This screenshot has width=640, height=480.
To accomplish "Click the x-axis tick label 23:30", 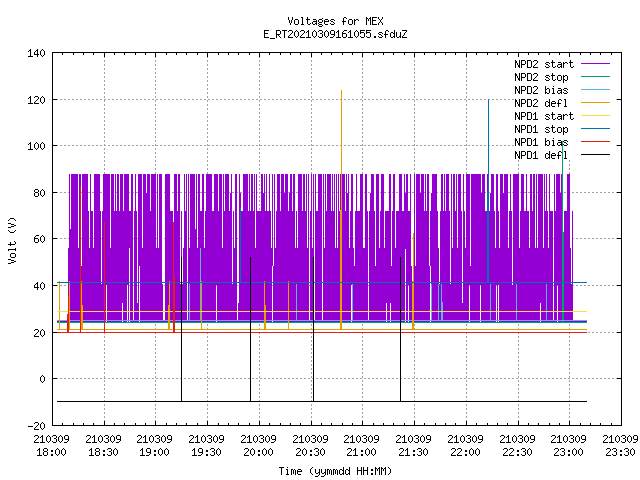I will [620, 452].
